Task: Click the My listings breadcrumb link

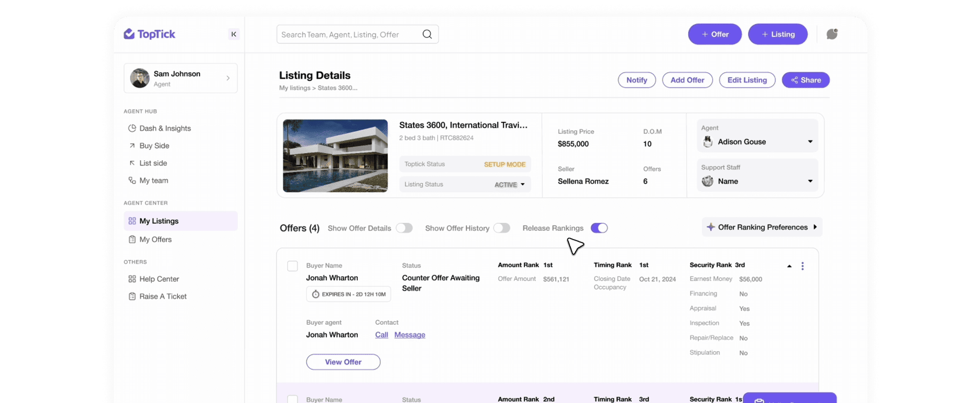Action: point(294,88)
